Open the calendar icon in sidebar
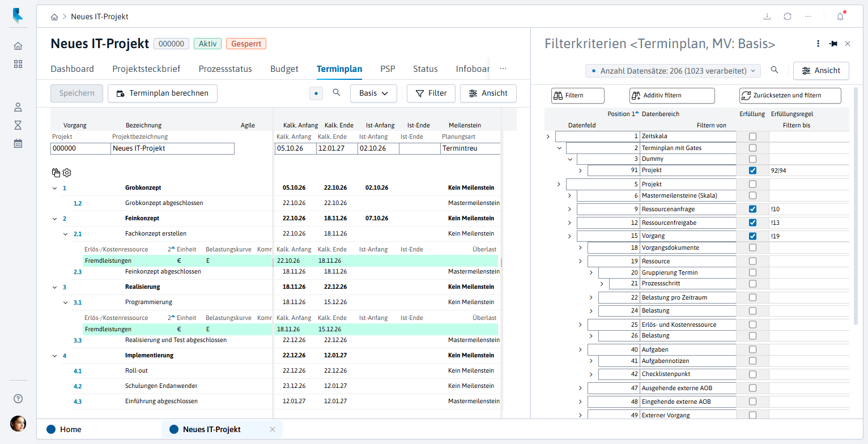Screen dimensions: 868x444 click(18, 143)
